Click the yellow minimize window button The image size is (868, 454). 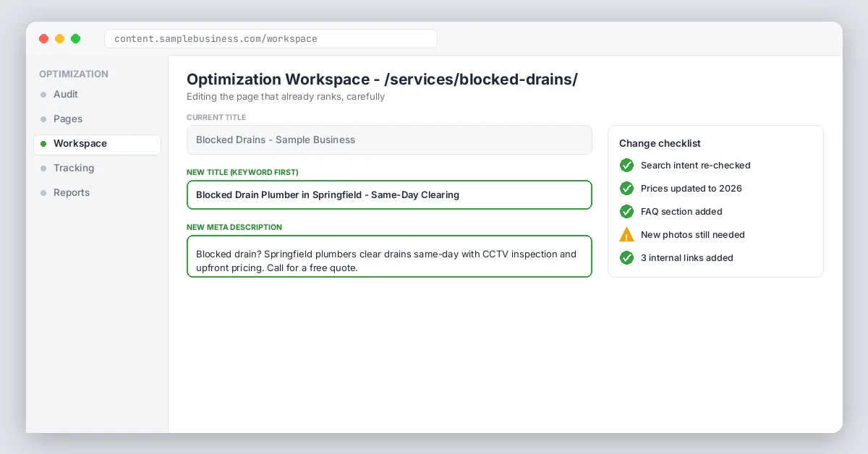59,39
